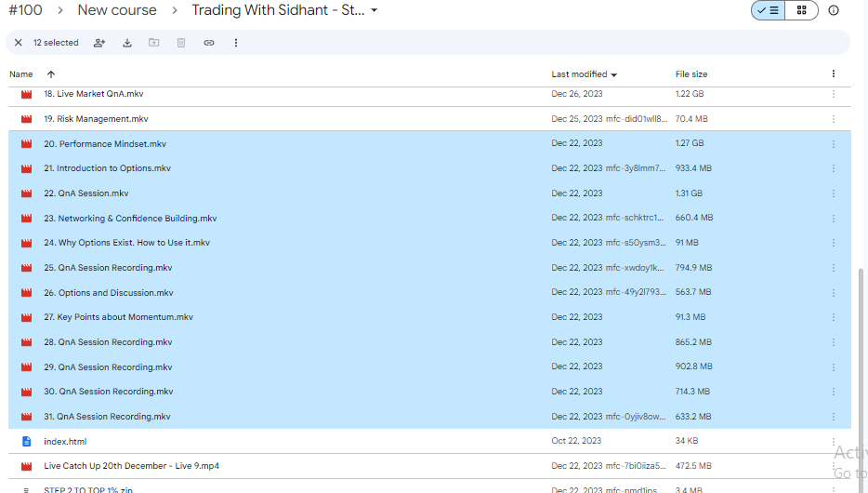The height and width of the screenshot is (493, 868).
Task: Open more actions menu in selection toolbar
Action: tap(236, 43)
